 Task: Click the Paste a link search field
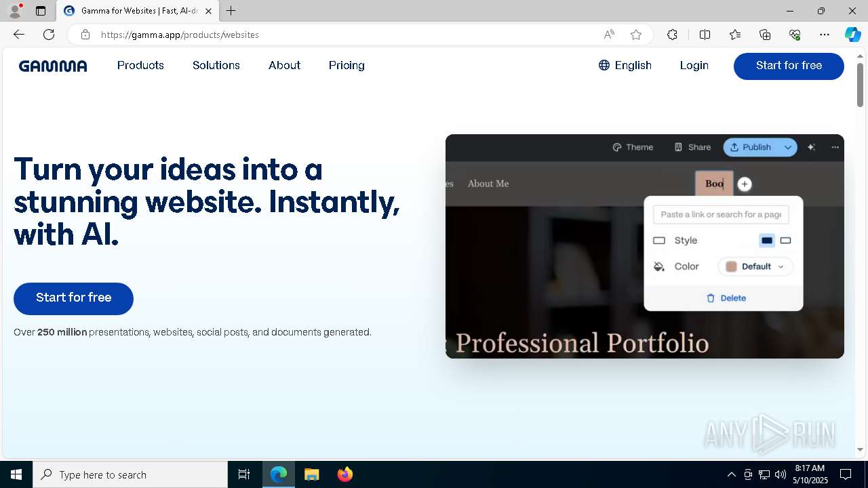[721, 214]
